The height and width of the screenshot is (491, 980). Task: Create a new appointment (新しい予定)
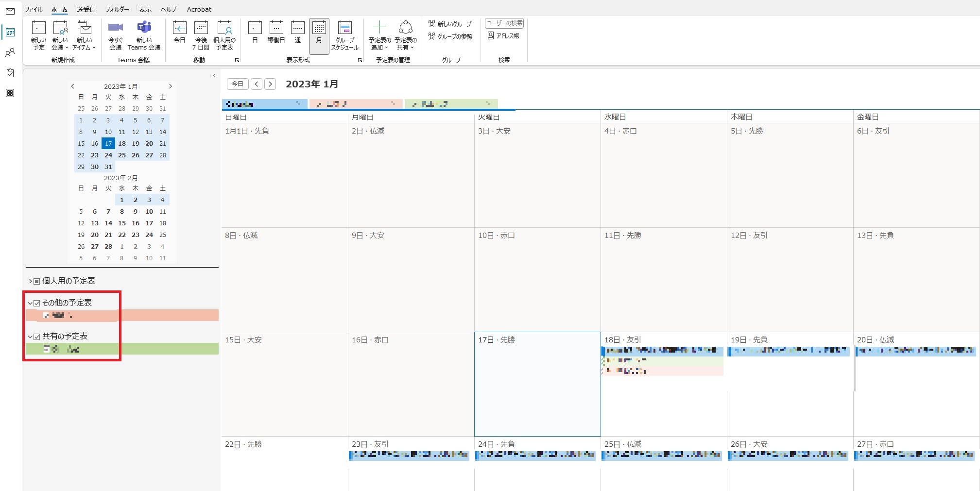click(39, 35)
